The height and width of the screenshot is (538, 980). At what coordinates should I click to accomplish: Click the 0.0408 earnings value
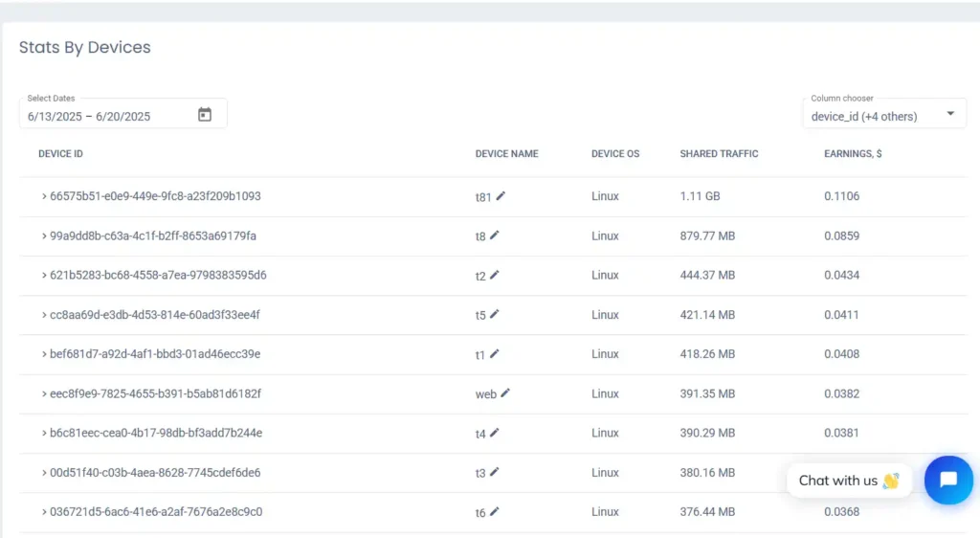841,353
